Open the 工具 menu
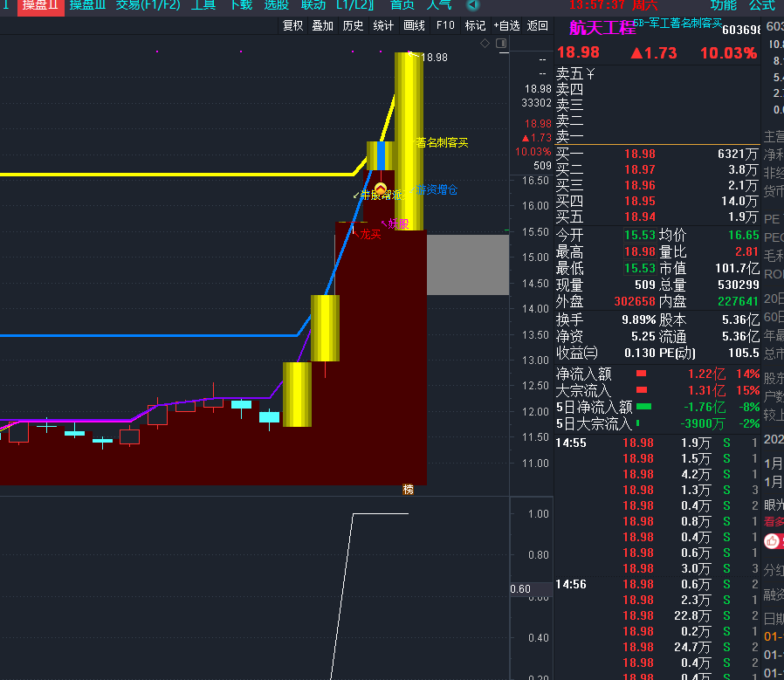The width and height of the screenshot is (784, 680). point(203,5)
